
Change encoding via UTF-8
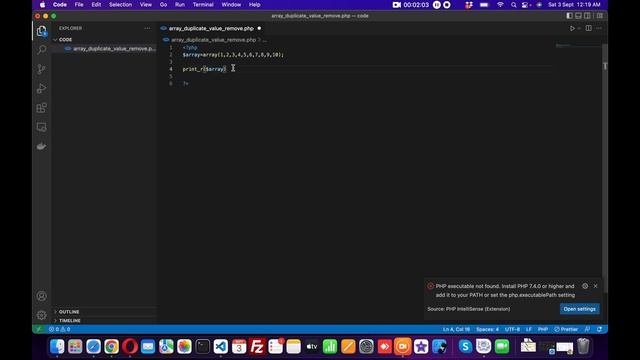pyautogui.click(x=513, y=329)
